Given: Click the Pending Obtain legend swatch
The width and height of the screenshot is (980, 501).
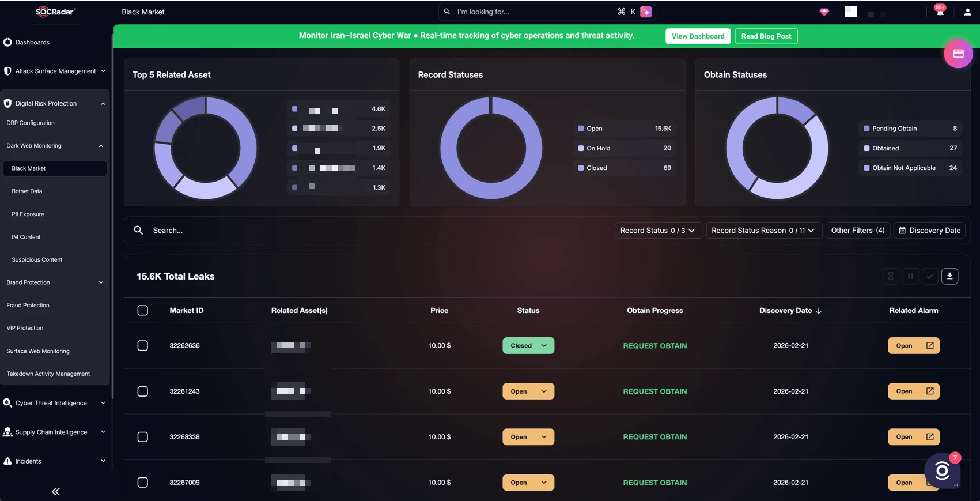Looking at the screenshot, I should click(x=867, y=129).
